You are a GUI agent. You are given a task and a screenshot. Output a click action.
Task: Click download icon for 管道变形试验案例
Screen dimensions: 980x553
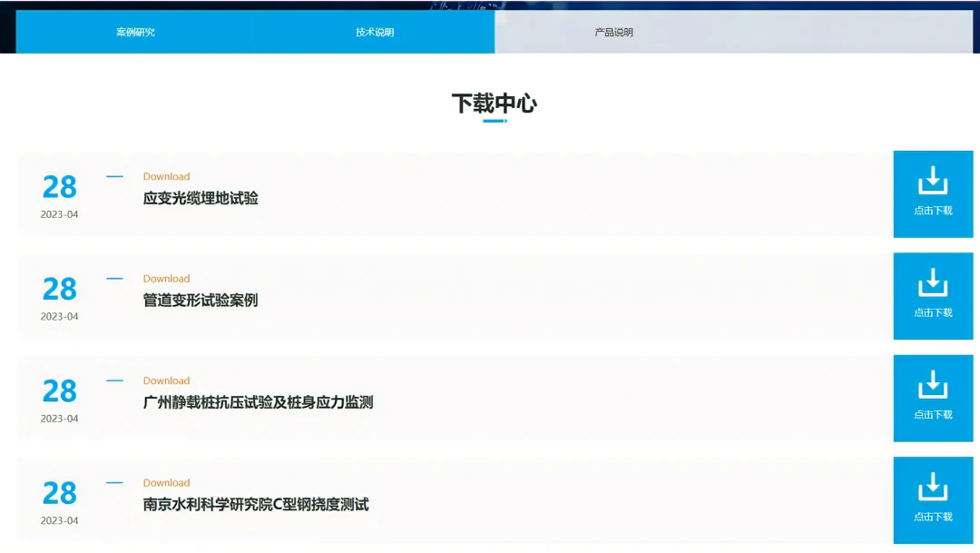pos(933,283)
